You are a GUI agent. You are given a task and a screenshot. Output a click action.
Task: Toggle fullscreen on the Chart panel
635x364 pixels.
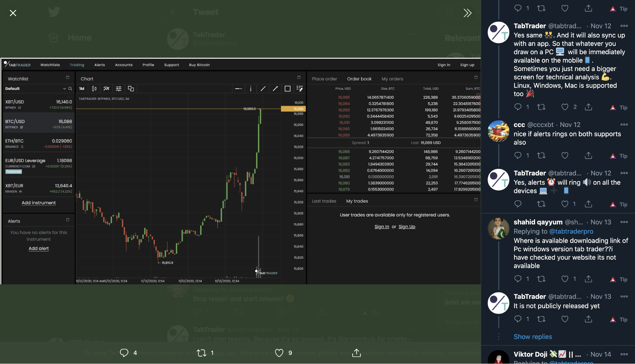(299, 77)
